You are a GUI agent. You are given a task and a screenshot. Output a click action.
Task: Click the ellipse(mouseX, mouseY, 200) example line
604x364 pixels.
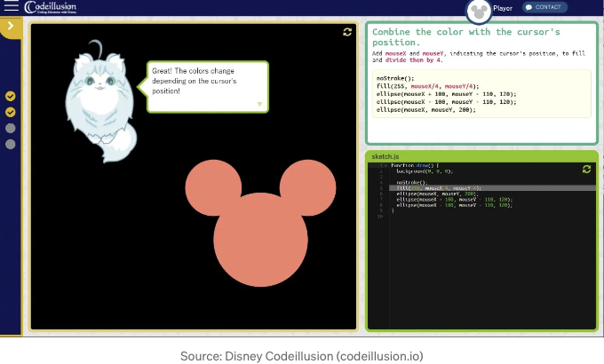tap(426, 110)
